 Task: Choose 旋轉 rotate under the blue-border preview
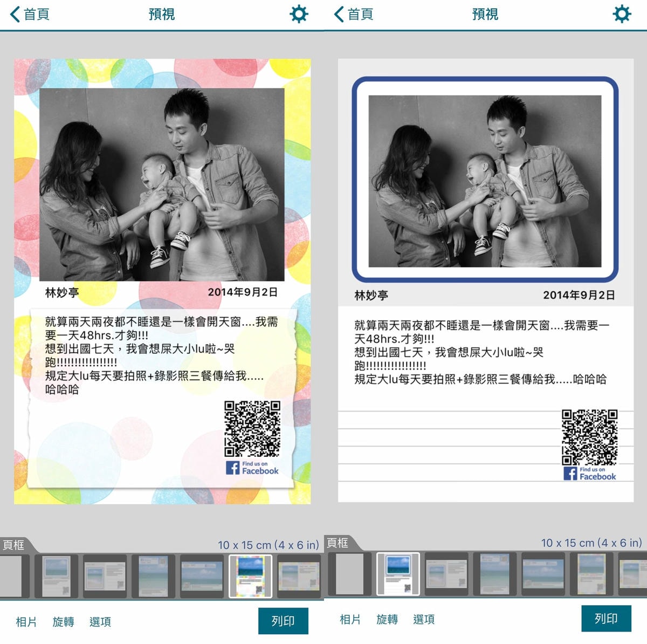pyautogui.click(x=387, y=619)
